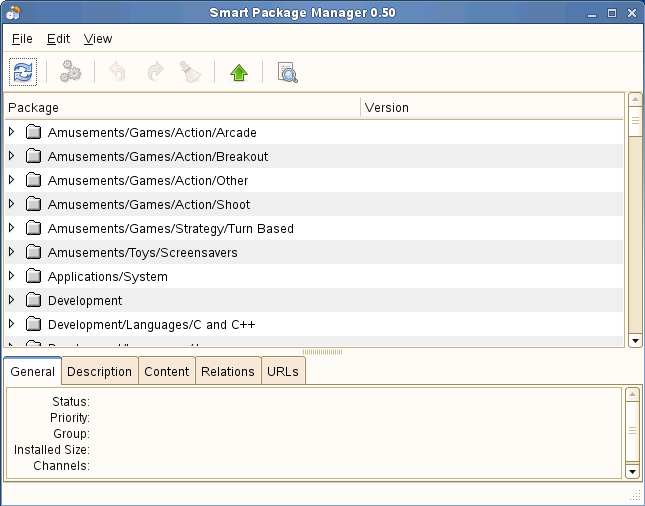Click the info panel scrollbar thumb
Viewport: 645px width, 506px height.
(x=632, y=431)
